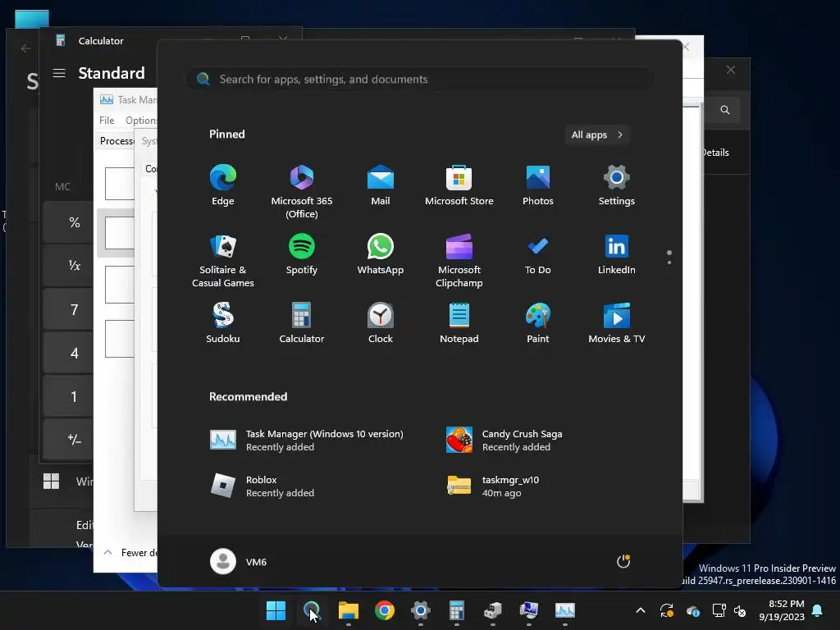Launch Sudoku from pinned apps
Viewport: 840px width, 630px height.
click(223, 323)
